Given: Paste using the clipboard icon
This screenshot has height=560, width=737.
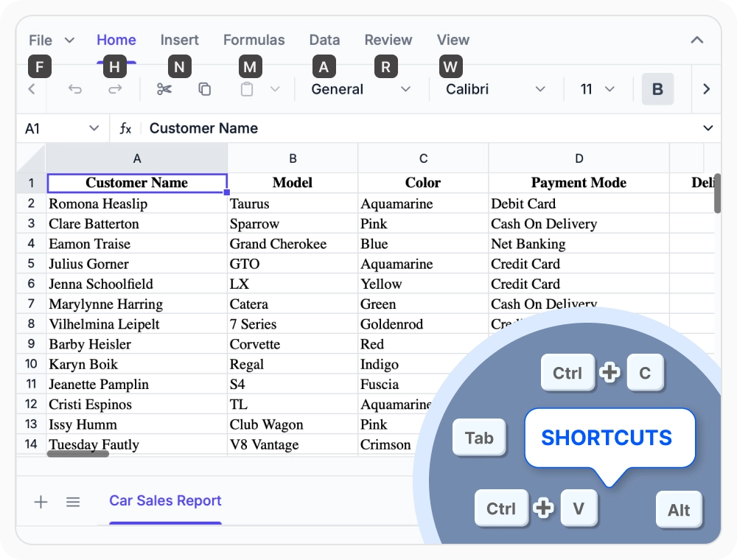Looking at the screenshot, I should click(x=247, y=89).
